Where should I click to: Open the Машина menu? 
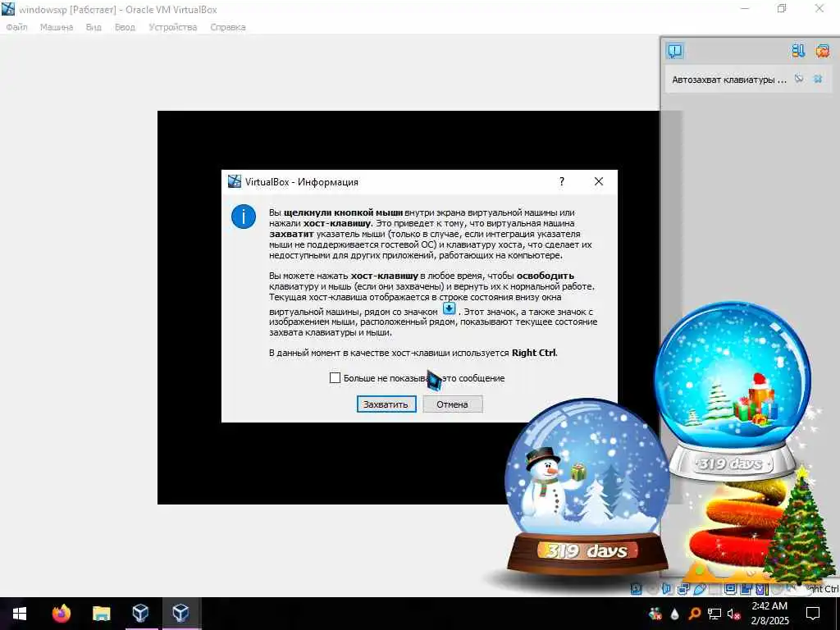57,27
